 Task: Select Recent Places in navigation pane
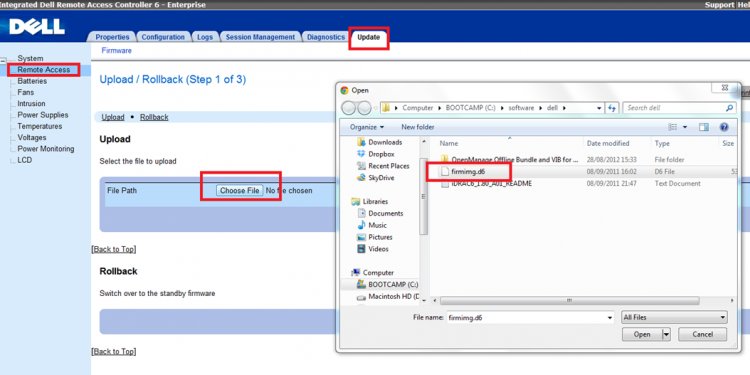(384, 166)
